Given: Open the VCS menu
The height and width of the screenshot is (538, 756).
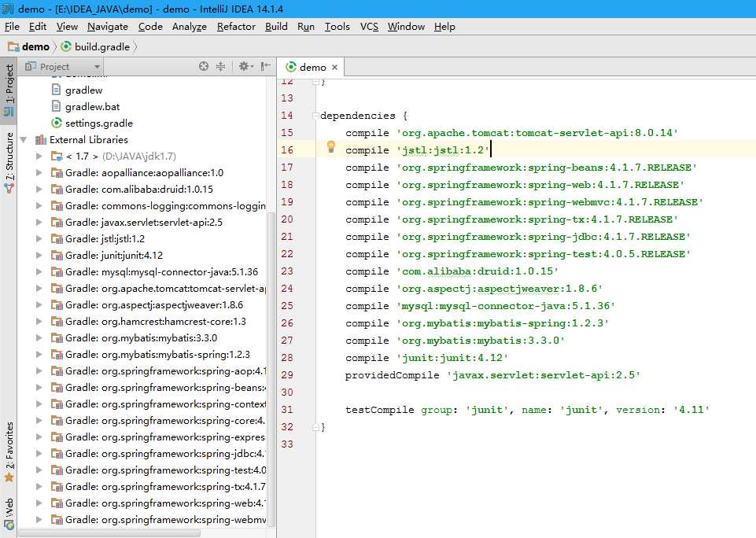Looking at the screenshot, I should pyautogui.click(x=369, y=27).
